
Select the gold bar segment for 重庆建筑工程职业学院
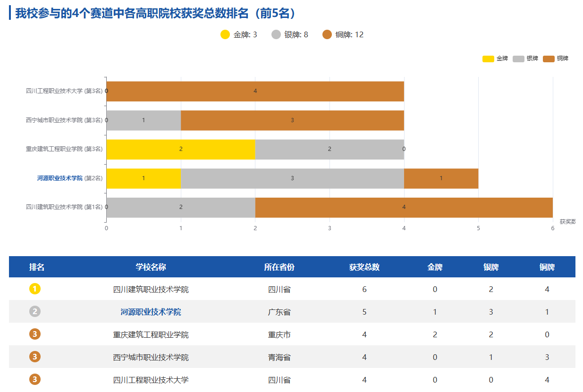click(x=180, y=149)
